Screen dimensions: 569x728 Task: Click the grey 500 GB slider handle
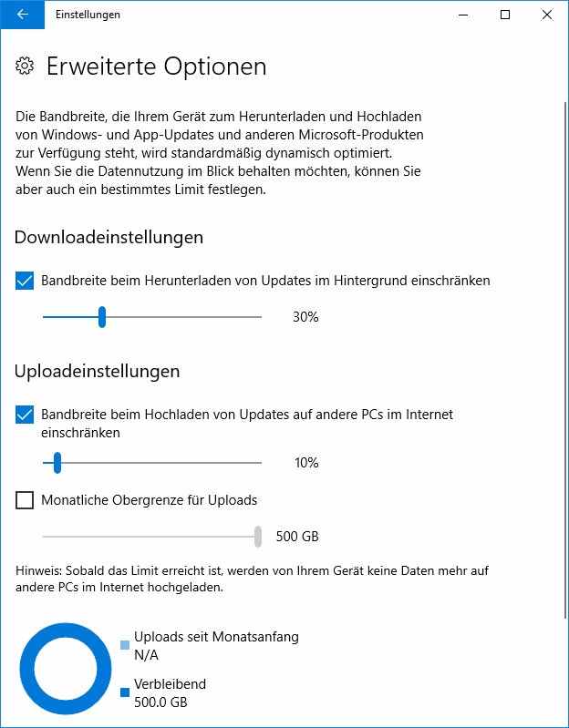coord(258,537)
